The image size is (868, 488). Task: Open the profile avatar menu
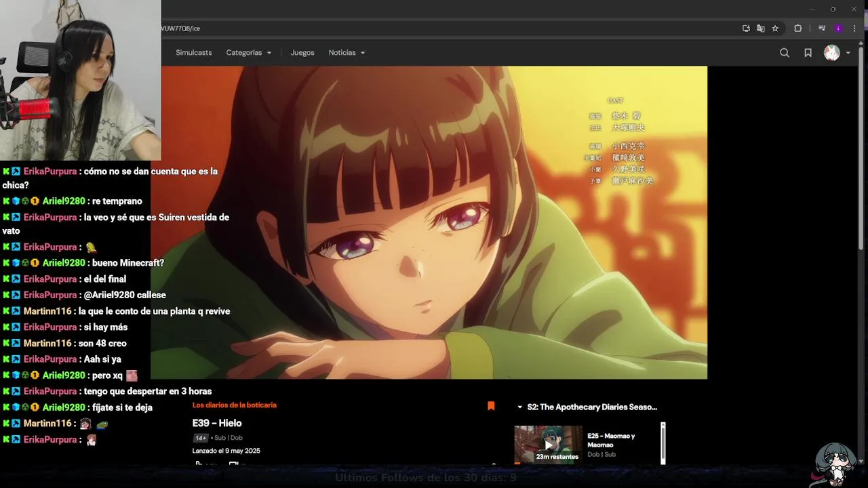tap(832, 53)
